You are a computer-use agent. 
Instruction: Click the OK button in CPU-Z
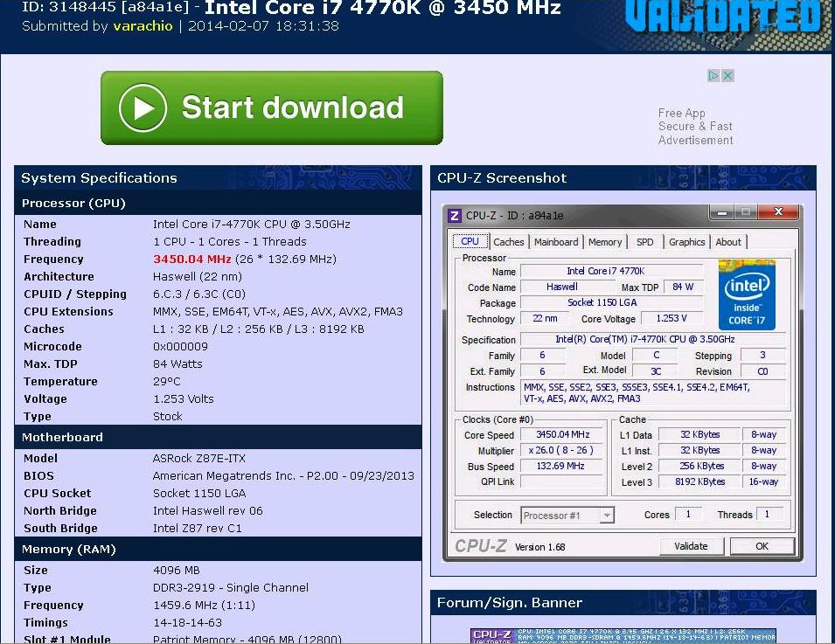[762, 546]
